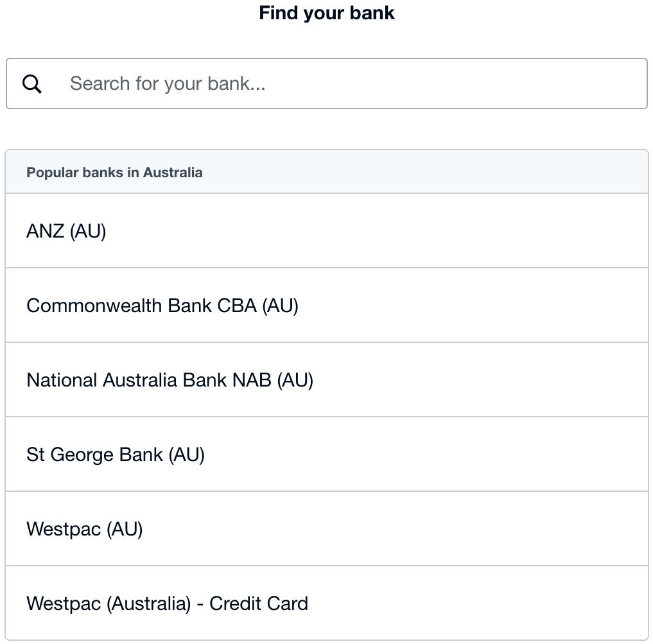653x644 pixels.
Task: Click the magnifying glass search icon
Action: [x=32, y=83]
